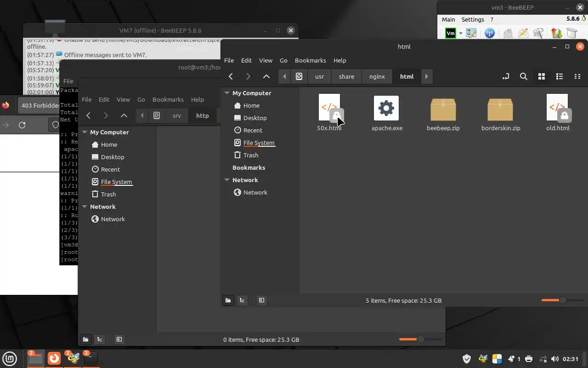Click right path-scroll arrow in html window
The image size is (588, 368).
tap(426, 76)
